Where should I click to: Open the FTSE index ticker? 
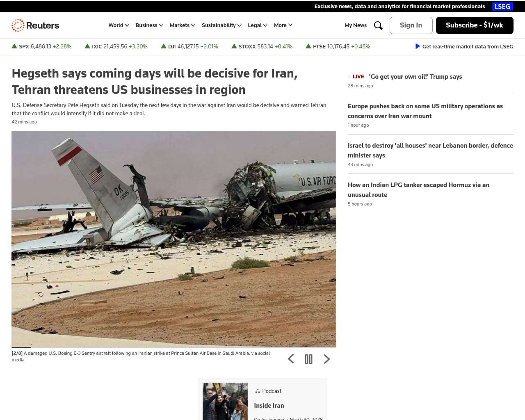(x=338, y=46)
